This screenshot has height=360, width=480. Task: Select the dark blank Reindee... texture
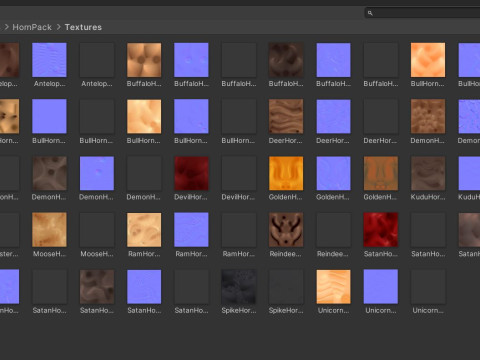coord(333,230)
